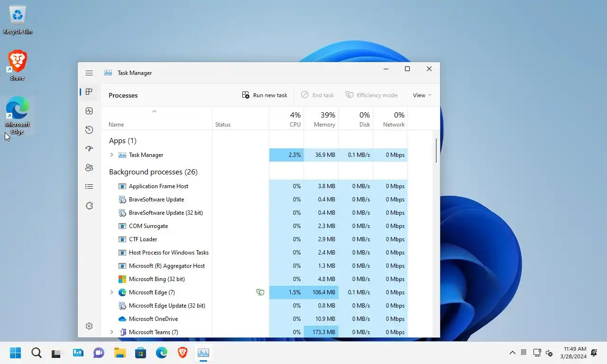Click the BraveSoftware Update (32 bit) icon
Viewport: 607px width, 364px height.
coord(122,213)
